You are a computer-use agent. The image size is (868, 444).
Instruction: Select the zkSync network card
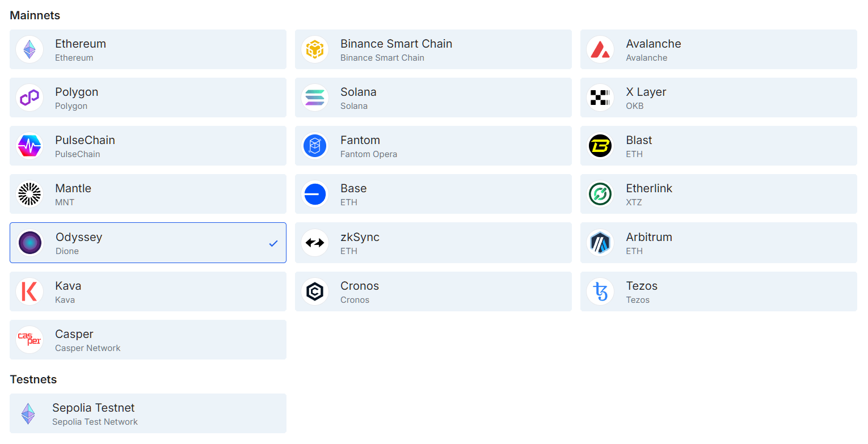pyautogui.click(x=433, y=243)
